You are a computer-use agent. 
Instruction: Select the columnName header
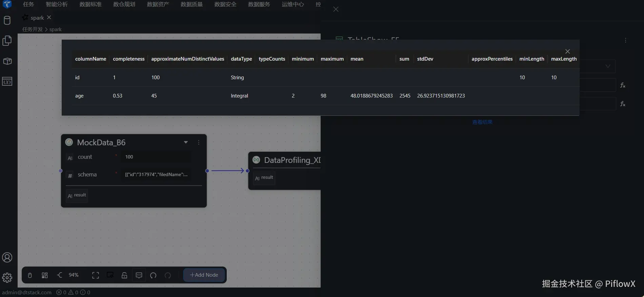(x=90, y=59)
